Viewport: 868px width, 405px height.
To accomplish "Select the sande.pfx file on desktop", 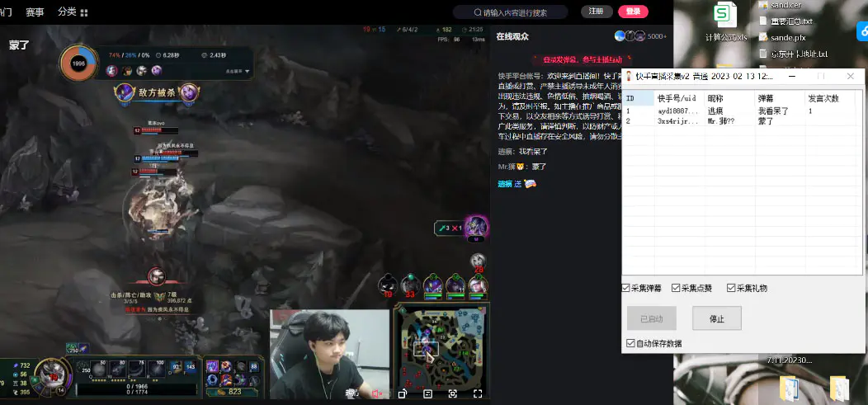I will point(781,38).
